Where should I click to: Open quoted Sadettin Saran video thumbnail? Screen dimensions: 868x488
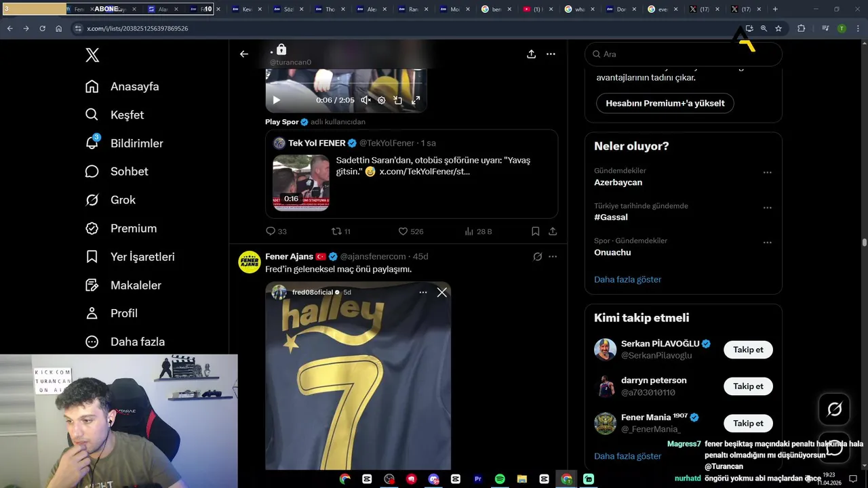(301, 183)
